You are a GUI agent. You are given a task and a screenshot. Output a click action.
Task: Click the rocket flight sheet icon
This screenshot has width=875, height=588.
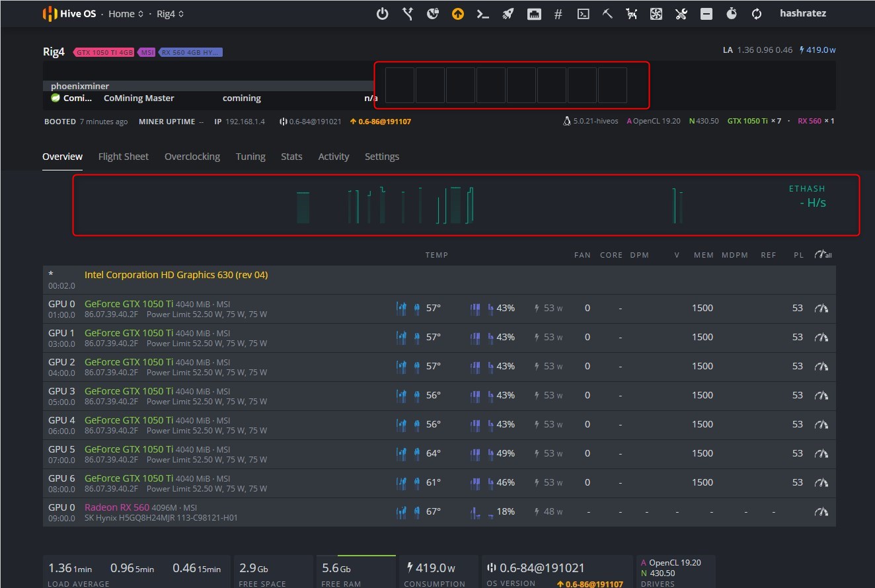[508, 14]
